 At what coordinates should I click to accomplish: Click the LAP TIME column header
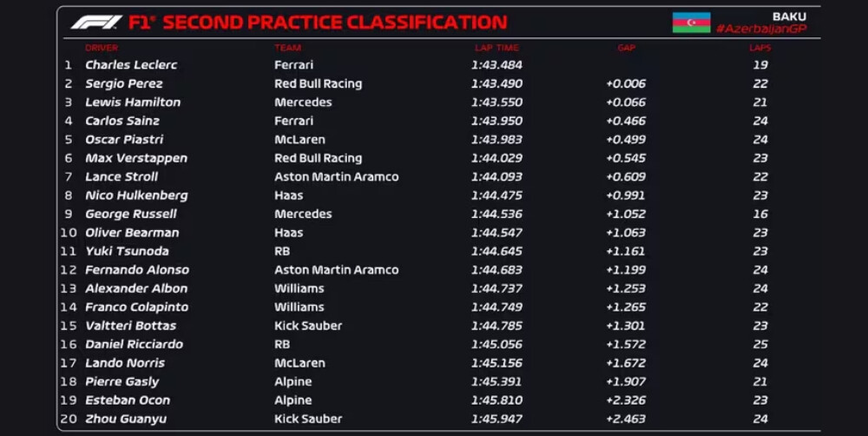tap(496, 48)
